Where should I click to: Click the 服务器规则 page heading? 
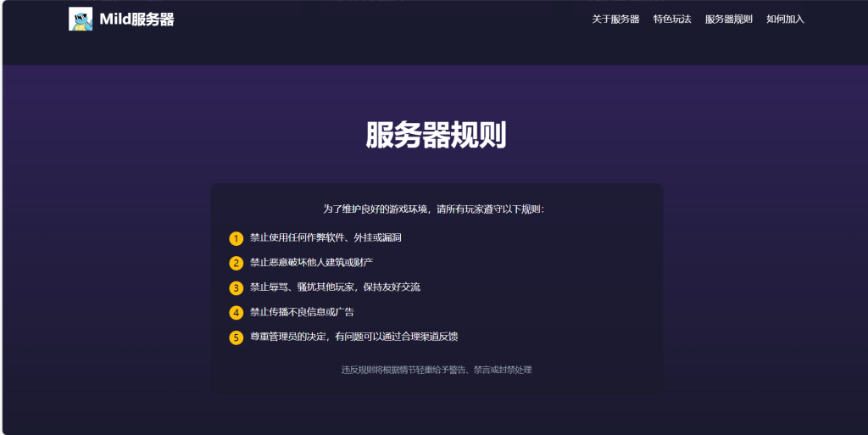pyautogui.click(x=437, y=135)
